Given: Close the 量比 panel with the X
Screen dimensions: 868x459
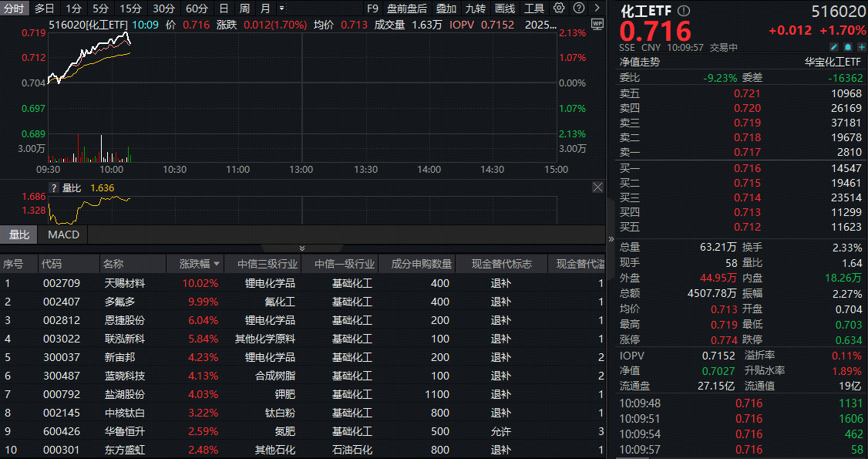Looking at the screenshot, I should pyautogui.click(x=597, y=187).
